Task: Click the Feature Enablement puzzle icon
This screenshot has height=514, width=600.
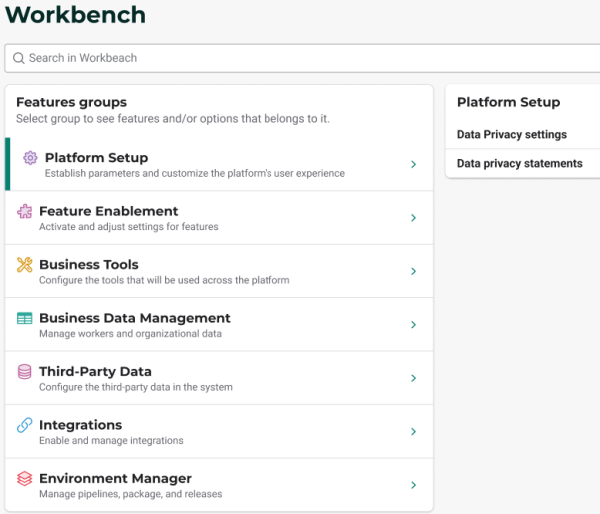Action: pos(24,211)
